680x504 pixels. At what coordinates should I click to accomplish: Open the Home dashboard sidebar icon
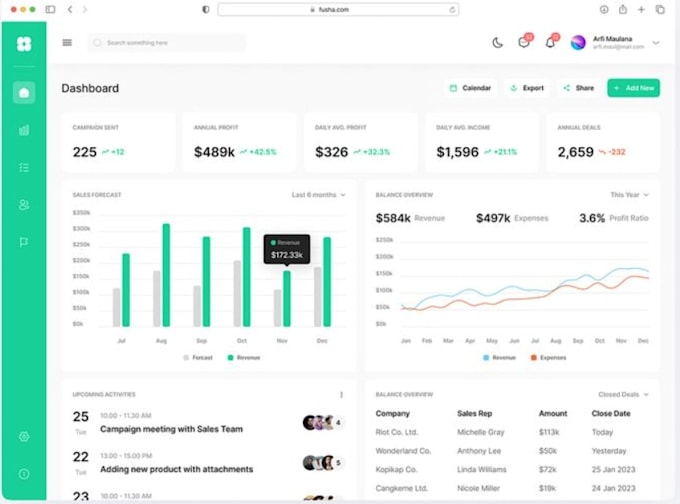[x=24, y=92]
